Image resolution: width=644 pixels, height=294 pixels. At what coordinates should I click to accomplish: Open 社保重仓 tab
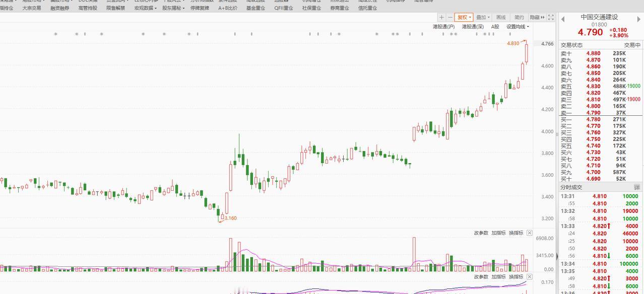[311, 8]
